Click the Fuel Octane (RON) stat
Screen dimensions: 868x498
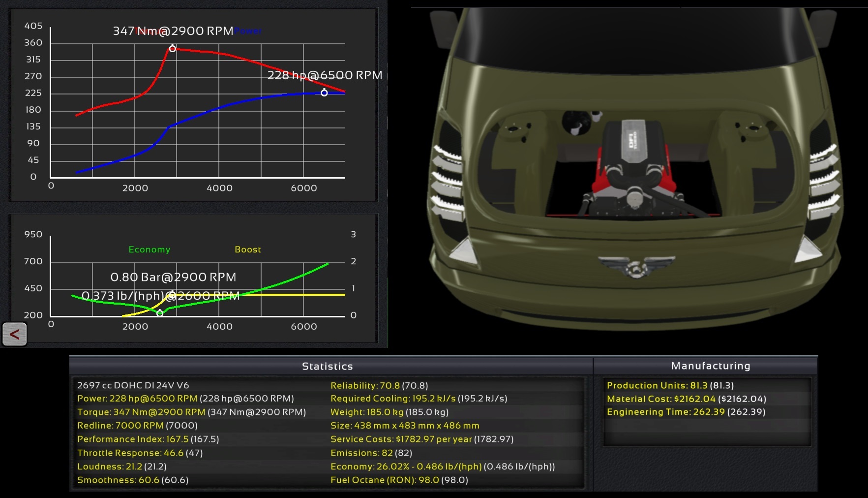click(x=399, y=480)
